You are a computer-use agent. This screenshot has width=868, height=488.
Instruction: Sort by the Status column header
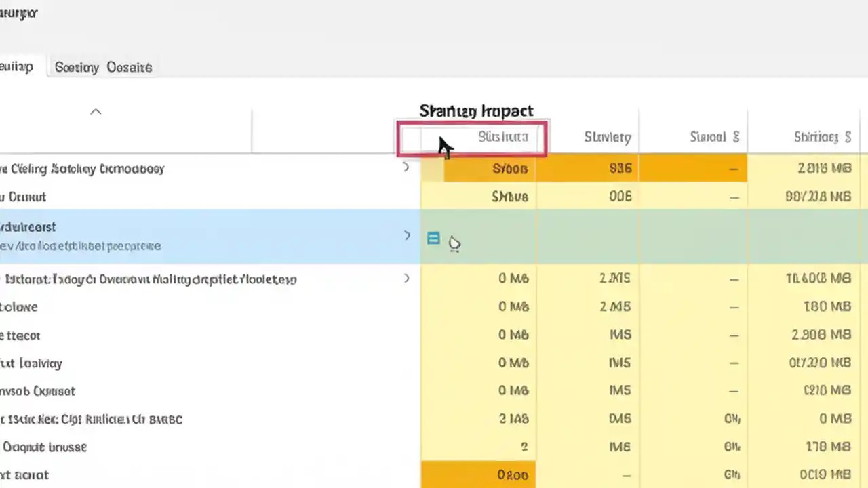(607, 136)
